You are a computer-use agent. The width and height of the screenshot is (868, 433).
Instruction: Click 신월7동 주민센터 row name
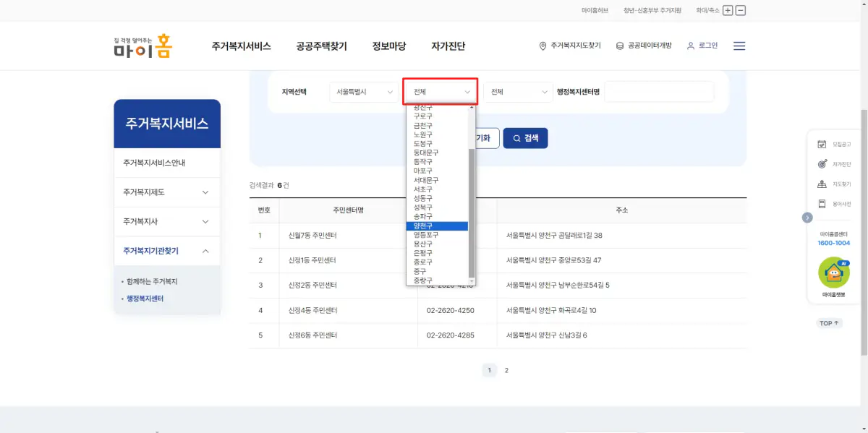(312, 236)
